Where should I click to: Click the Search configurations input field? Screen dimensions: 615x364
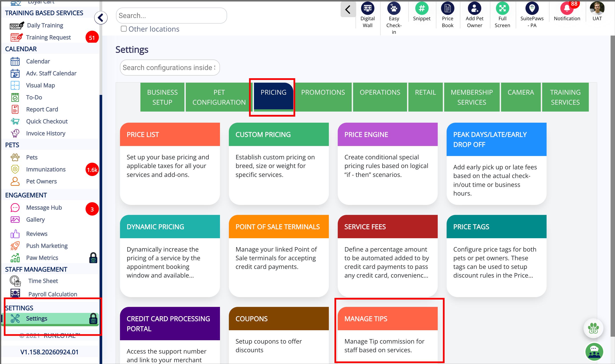(170, 68)
